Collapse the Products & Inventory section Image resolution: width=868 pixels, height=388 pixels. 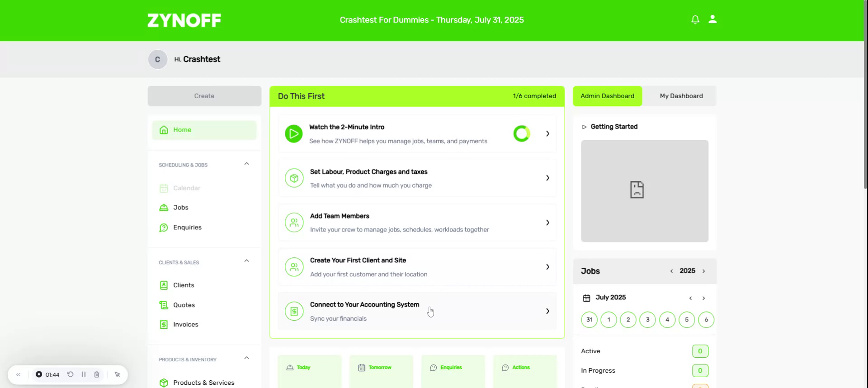pyautogui.click(x=246, y=358)
